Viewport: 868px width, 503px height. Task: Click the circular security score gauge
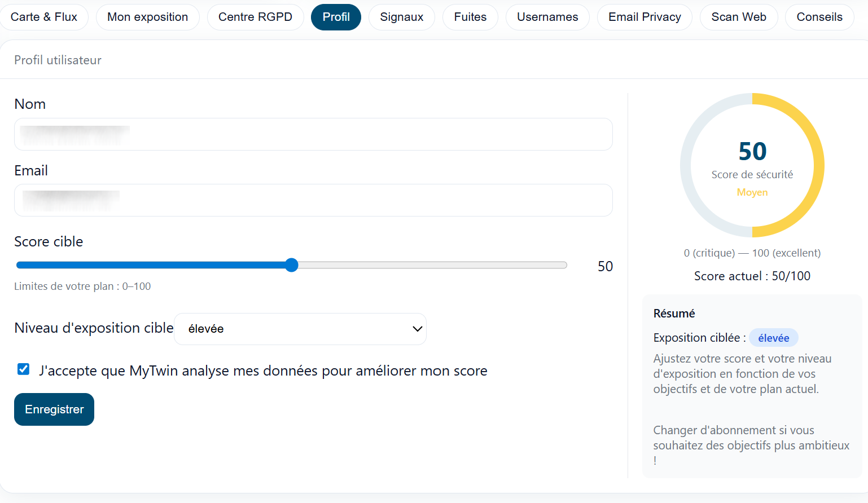click(752, 165)
